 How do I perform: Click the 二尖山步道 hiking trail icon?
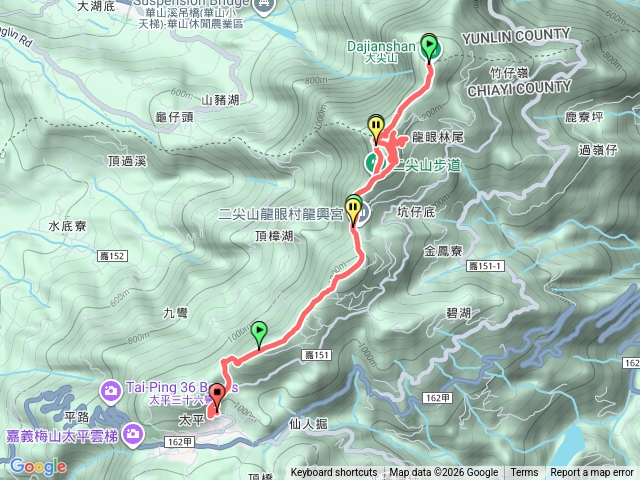[372, 163]
